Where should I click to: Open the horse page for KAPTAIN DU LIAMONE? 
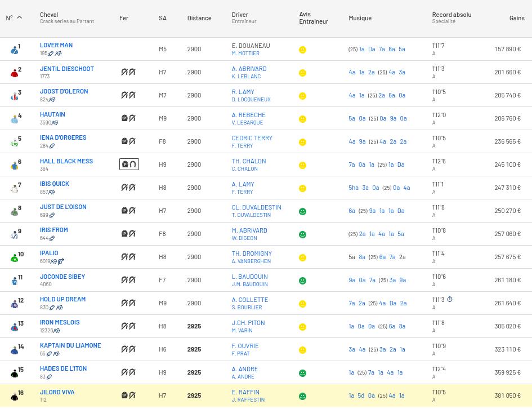[70, 345]
